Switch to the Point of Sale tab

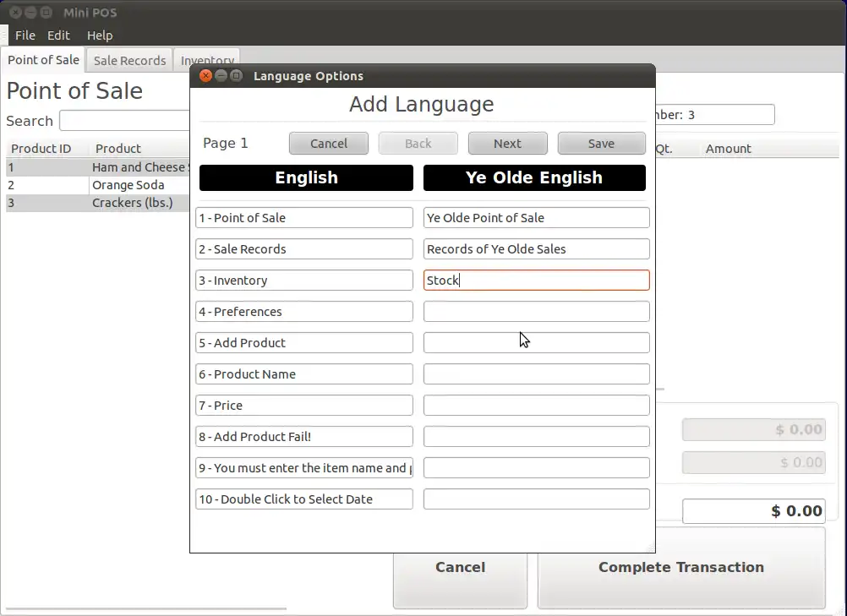click(43, 60)
